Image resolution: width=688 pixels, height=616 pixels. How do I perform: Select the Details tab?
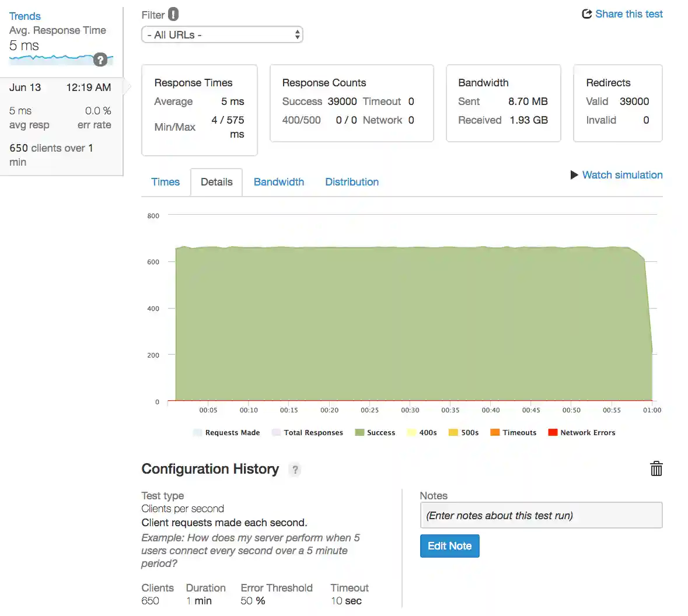[x=216, y=182]
